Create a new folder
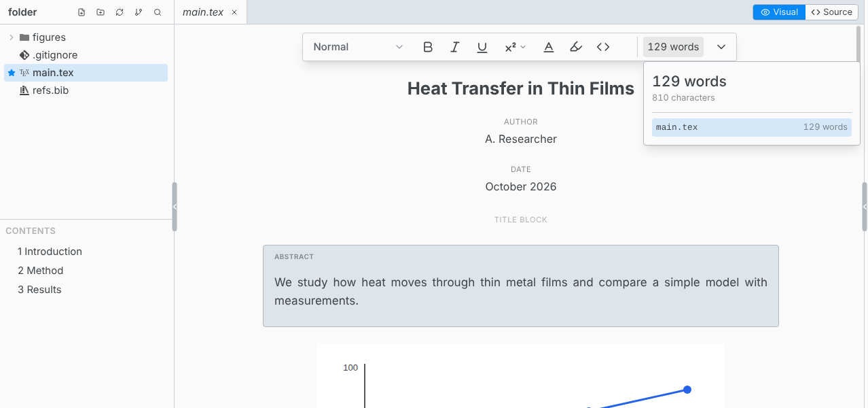The width and height of the screenshot is (868, 408). pos(101,12)
